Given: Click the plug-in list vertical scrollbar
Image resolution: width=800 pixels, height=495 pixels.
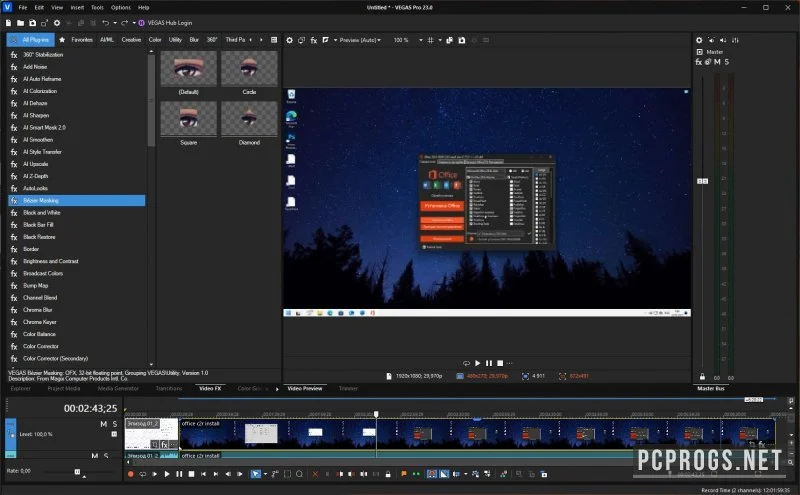Looking at the screenshot, I should (x=151, y=100).
